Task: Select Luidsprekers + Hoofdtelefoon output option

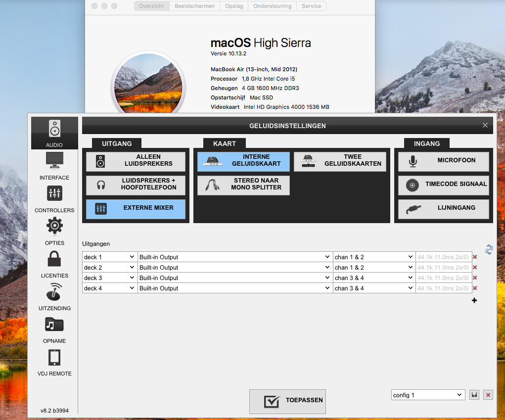Action: (136, 185)
